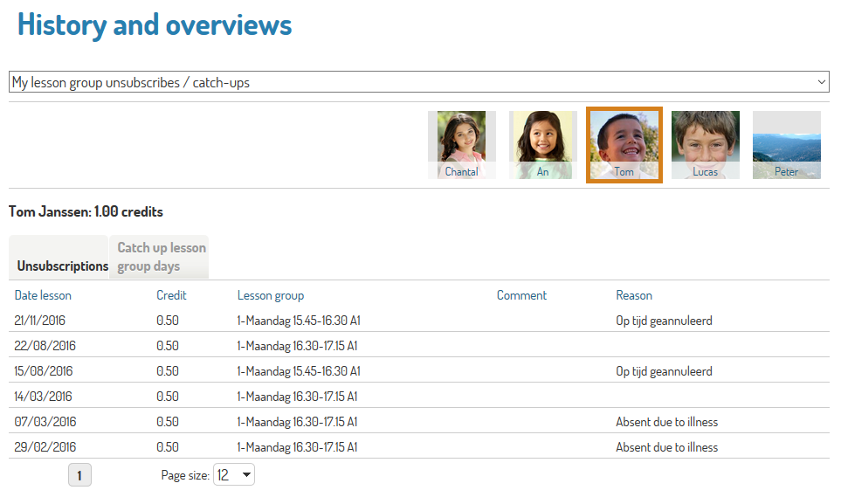Open the lesson group unsubscribes overview dropdown
This screenshot has height=504, width=841.
pyautogui.click(x=419, y=82)
